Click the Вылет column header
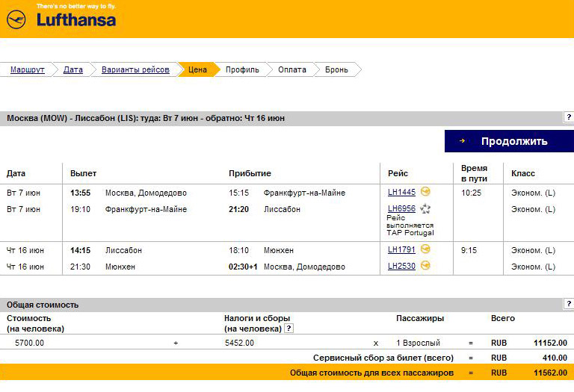Screen dimensions: 574x392 [x=84, y=173]
